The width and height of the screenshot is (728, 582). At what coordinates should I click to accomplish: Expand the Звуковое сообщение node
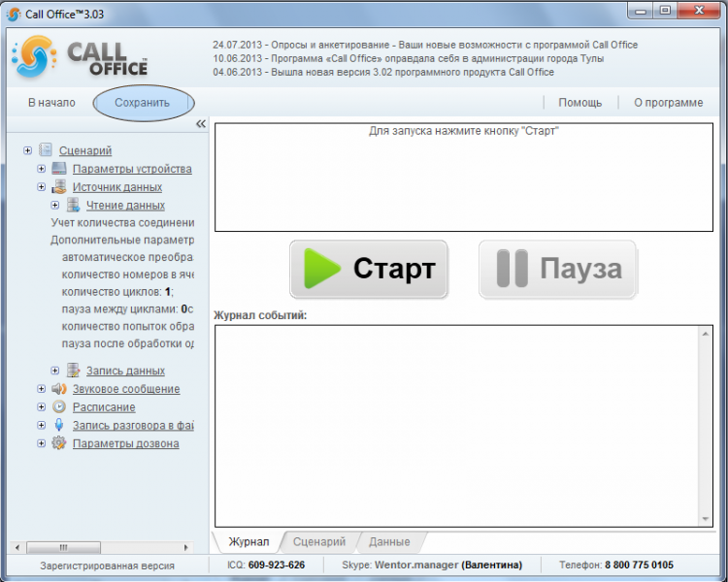tap(42, 388)
